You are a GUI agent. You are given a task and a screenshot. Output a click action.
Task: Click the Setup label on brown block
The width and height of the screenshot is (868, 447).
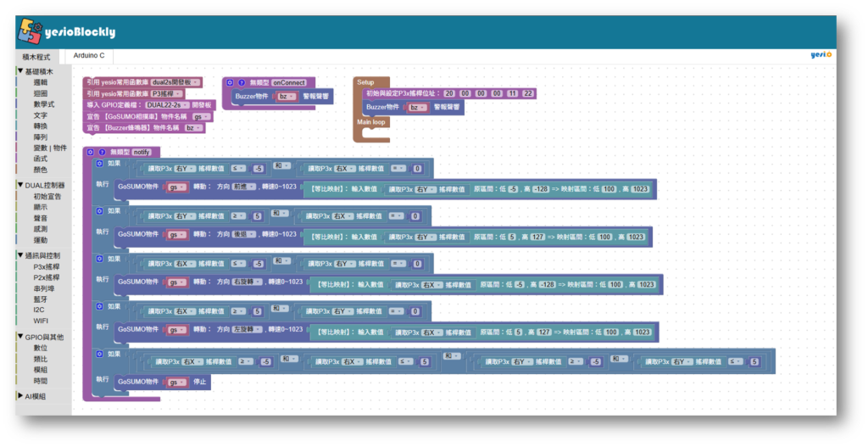[365, 82]
